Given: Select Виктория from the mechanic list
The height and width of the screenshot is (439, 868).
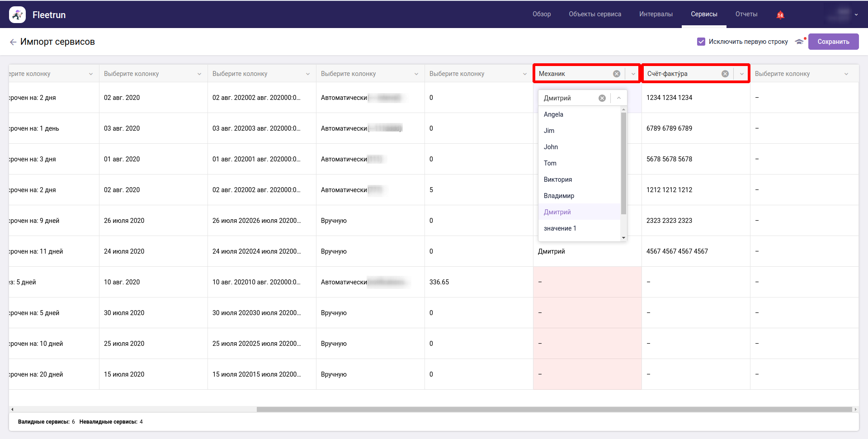Looking at the screenshot, I should tap(557, 179).
